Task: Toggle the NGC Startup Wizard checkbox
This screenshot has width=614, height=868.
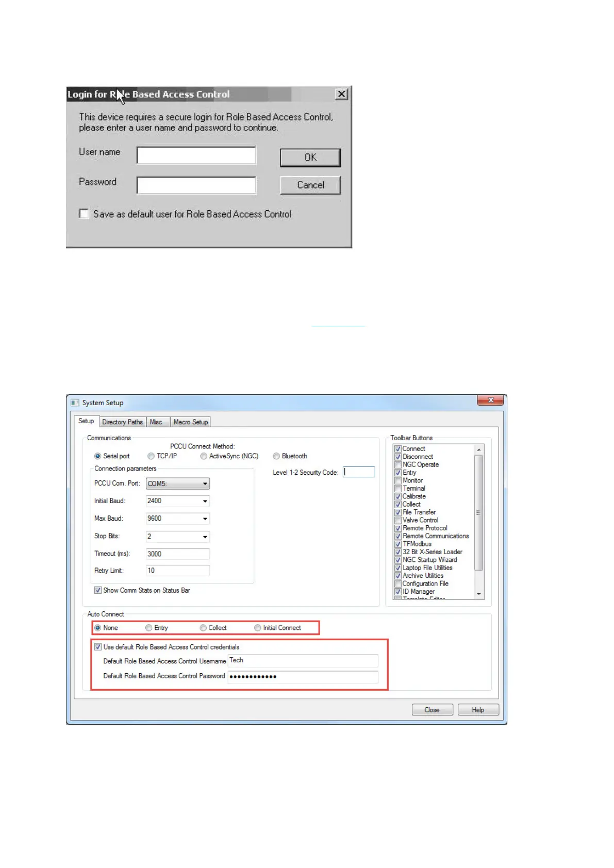Action: click(x=398, y=560)
